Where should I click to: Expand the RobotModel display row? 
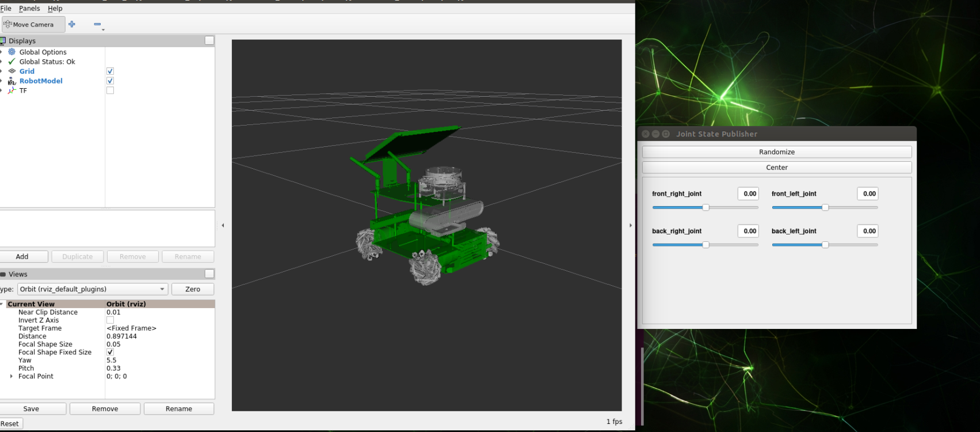pos(1,81)
